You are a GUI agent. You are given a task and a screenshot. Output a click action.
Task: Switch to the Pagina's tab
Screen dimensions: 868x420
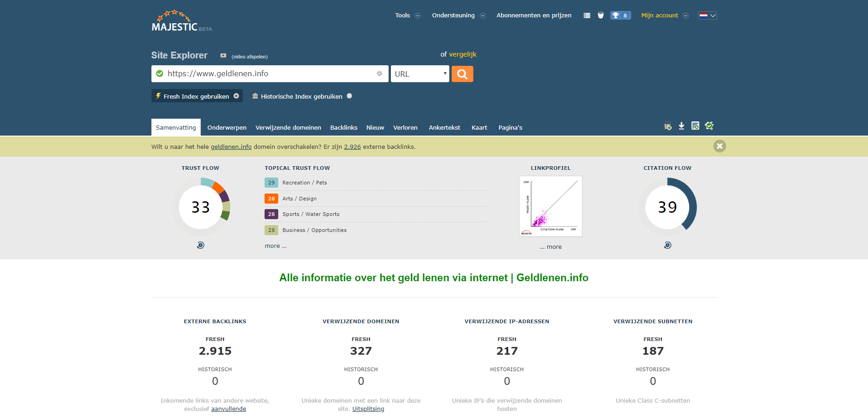[510, 127]
